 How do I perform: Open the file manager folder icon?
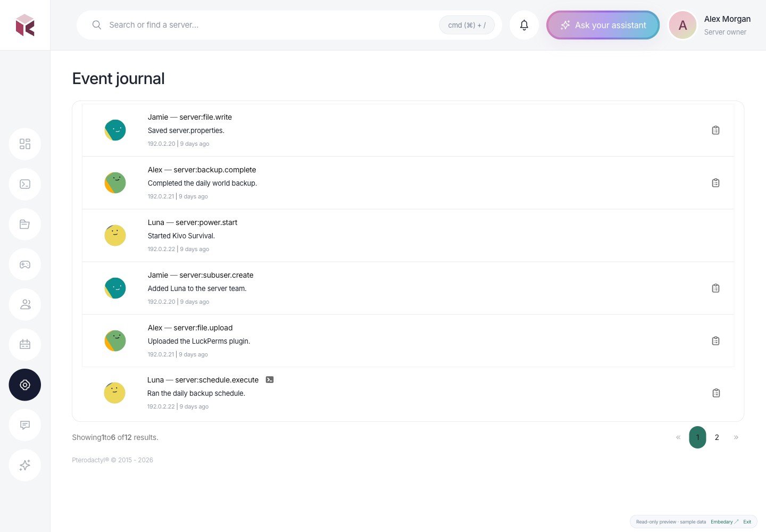(25, 225)
